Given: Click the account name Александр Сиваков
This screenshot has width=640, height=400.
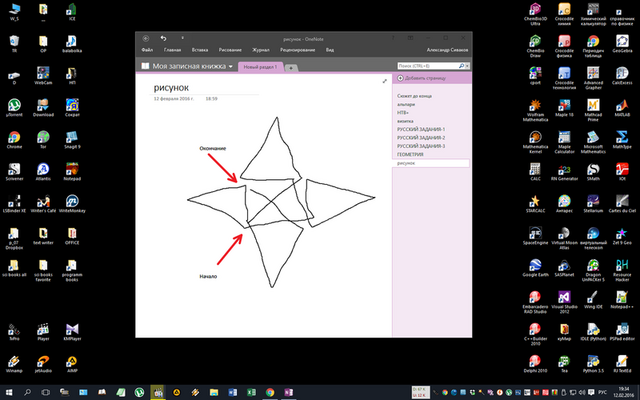Looking at the screenshot, I should click(x=447, y=50).
